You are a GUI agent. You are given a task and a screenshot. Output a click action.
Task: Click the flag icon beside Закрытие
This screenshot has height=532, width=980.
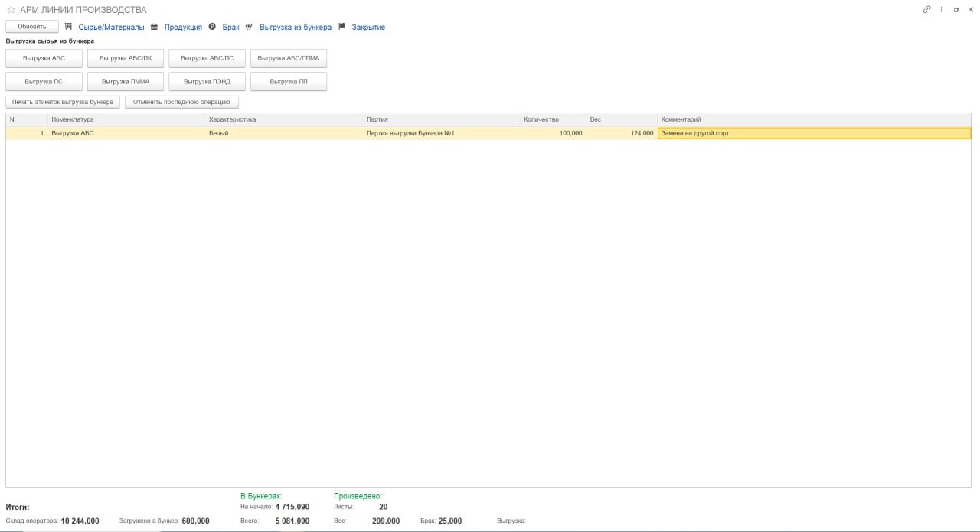[341, 27]
